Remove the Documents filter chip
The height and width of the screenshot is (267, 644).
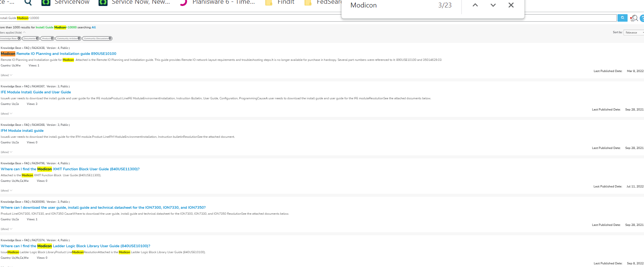37,38
